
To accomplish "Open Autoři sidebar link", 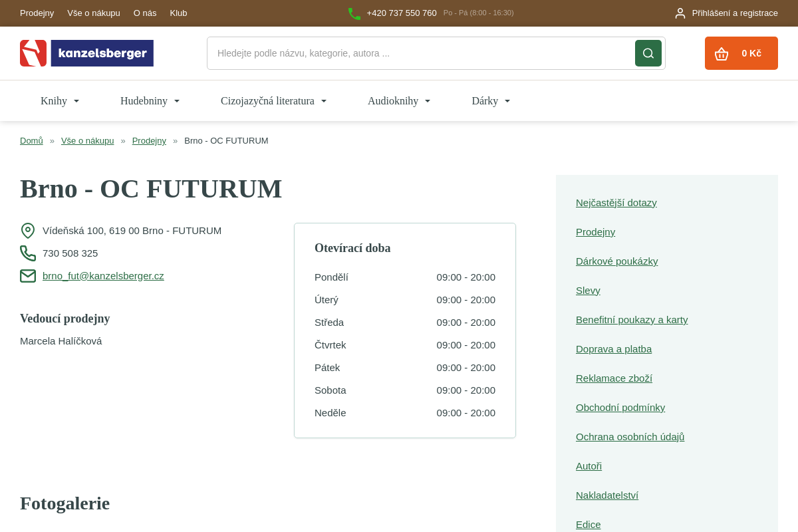I will point(589,466).
